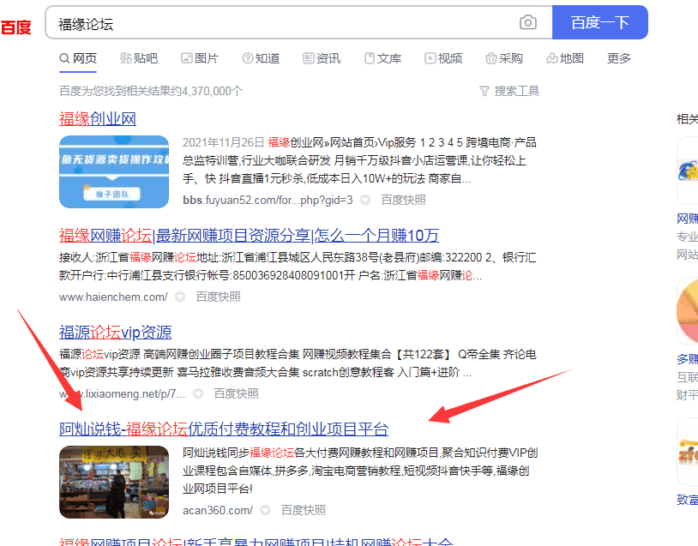Image resolution: width=698 pixels, height=546 pixels.
Task: Switch to the 贴吧 tab
Action: click(139, 58)
